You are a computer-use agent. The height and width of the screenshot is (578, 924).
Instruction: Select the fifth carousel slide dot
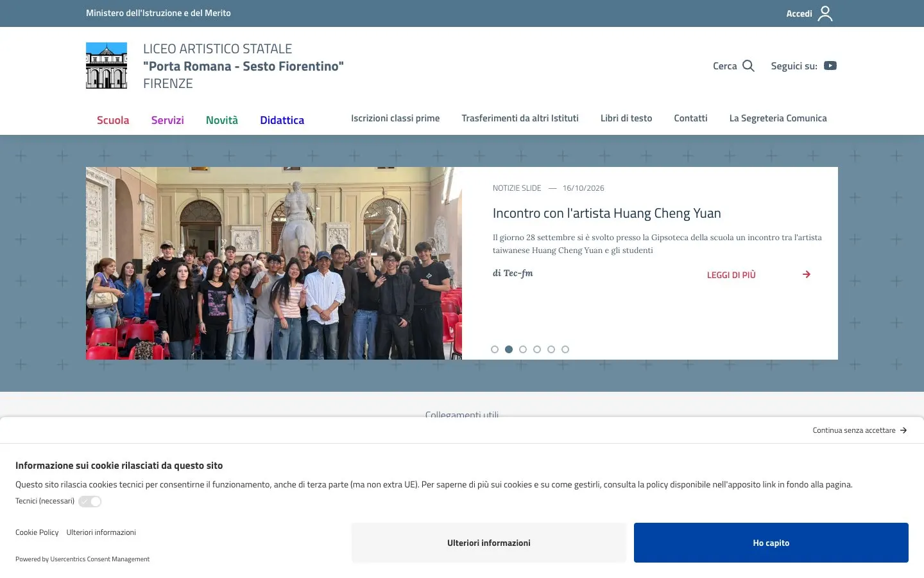(551, 349)
